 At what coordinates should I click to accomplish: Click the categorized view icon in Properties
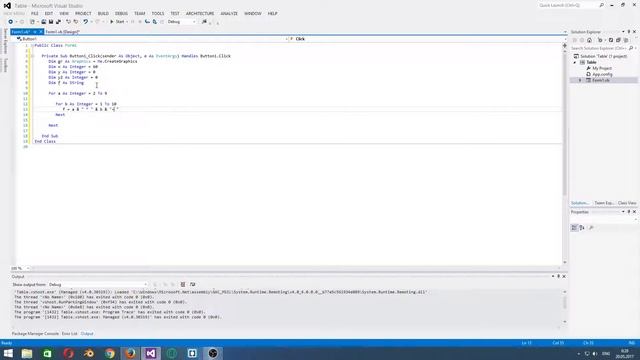tap(574, 228)
